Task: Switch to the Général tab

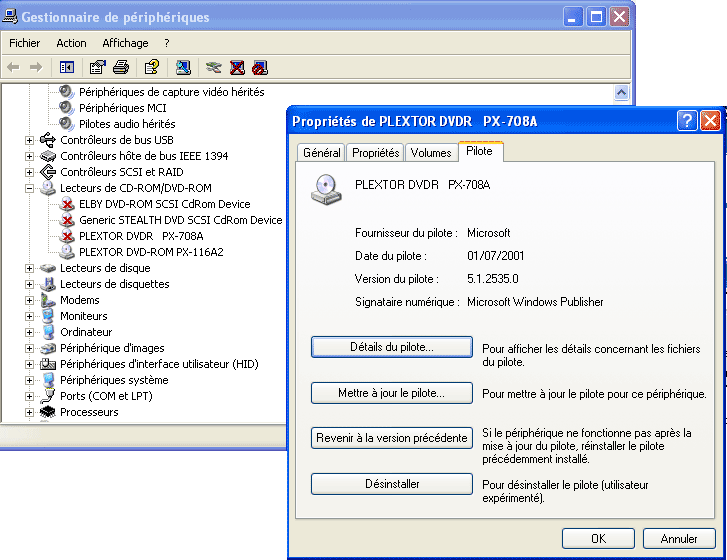Action: [x=321, y=153]
